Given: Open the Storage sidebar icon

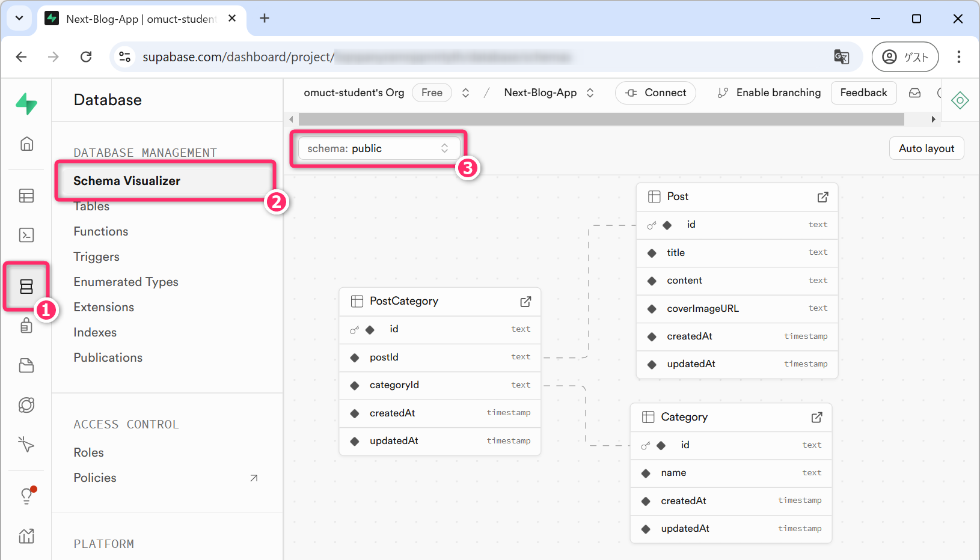Looking at the screenshot, I should 26,365.
